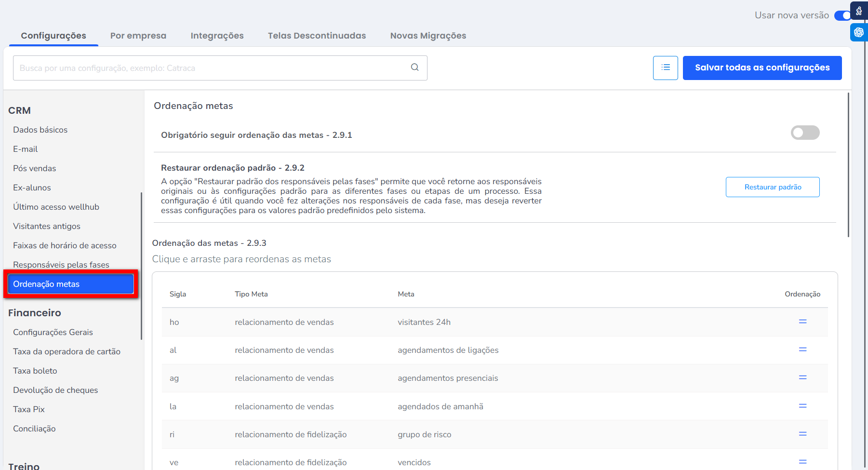This screenshot has width=868, height=470.
Task: Click the accessibility icon at top right
Action: click(859, 11)
